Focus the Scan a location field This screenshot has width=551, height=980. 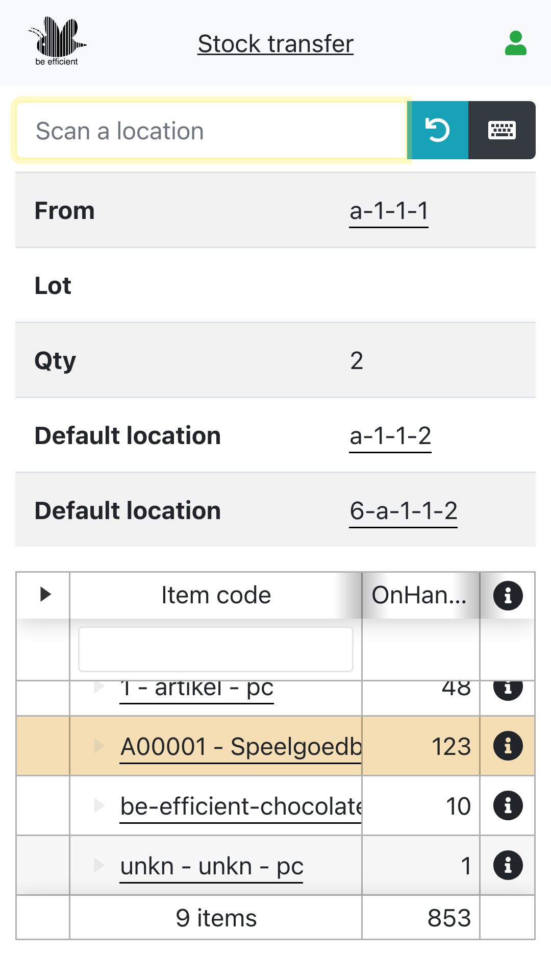tap(212, 131)
